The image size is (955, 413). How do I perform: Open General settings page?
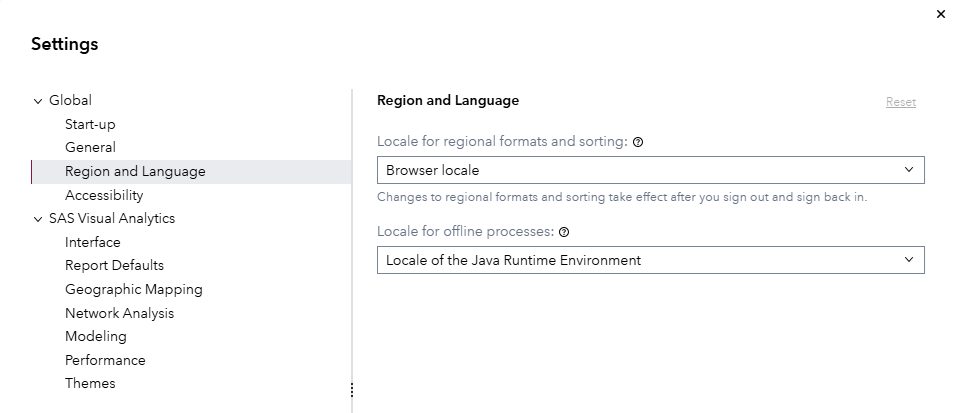pos(90,147)
